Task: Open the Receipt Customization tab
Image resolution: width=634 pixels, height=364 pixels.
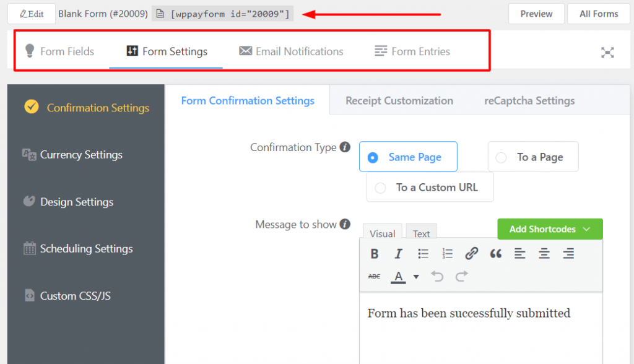Action: coord(399,100)
